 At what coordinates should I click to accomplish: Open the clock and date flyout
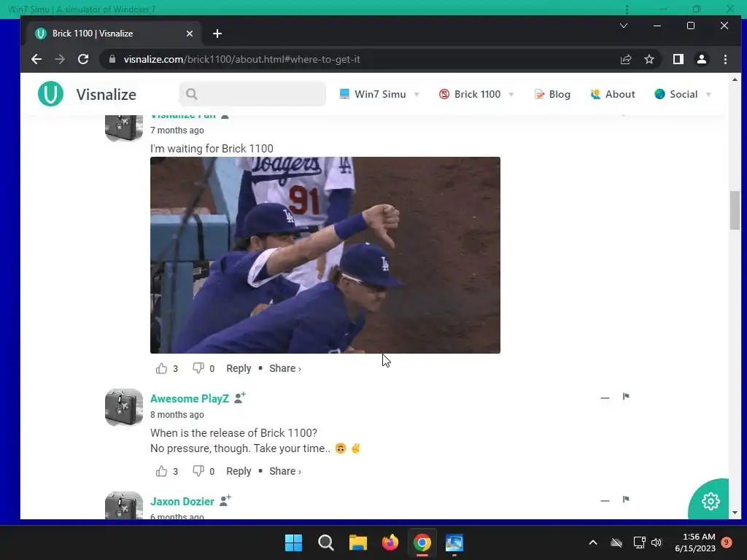pyautogui.click(x=695, y=542)
